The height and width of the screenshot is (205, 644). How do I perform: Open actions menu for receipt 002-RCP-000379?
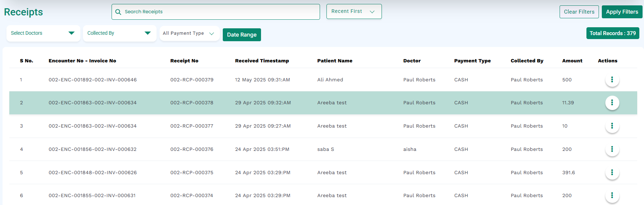[x=612, y=80]
